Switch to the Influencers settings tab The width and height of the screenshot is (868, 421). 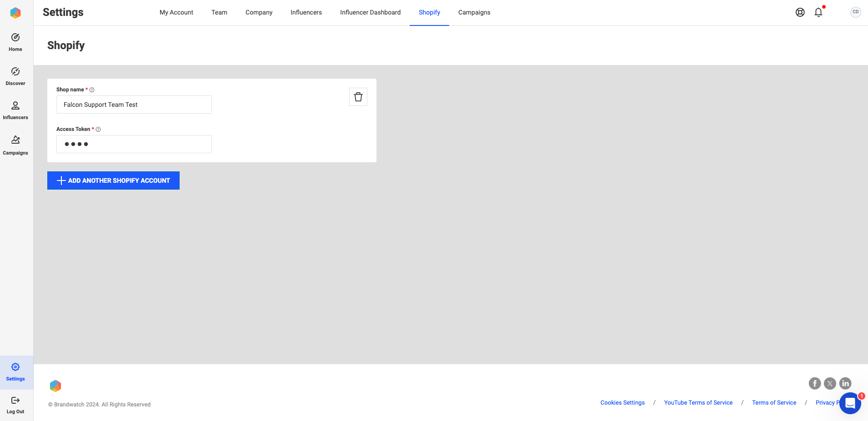pyautogui.click(x=306, y=12)
